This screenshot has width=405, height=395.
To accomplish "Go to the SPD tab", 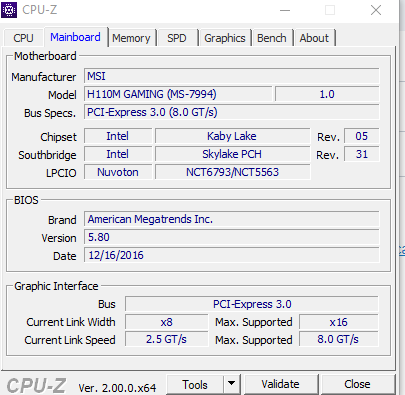I will click(x=177, y=38).
